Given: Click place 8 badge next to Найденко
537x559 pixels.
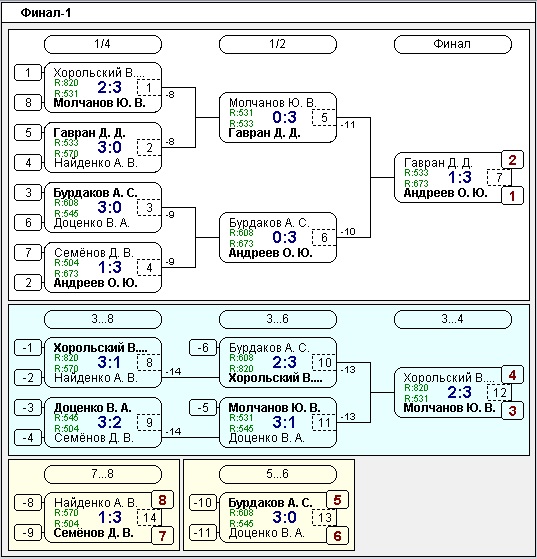Looking at the screenshot, I should coord(162,500).
